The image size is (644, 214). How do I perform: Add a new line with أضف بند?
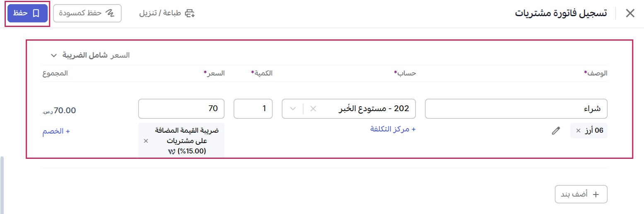click(581, 194)
